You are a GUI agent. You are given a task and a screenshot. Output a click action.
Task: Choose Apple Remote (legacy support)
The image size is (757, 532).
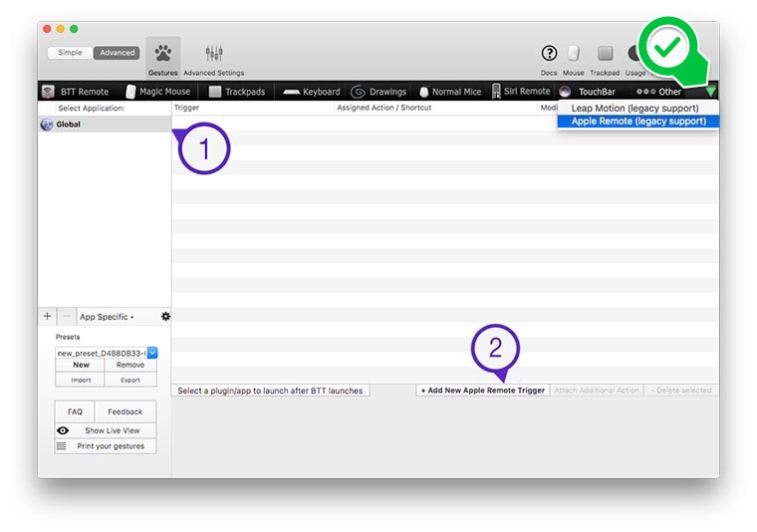tap(638, 122)
